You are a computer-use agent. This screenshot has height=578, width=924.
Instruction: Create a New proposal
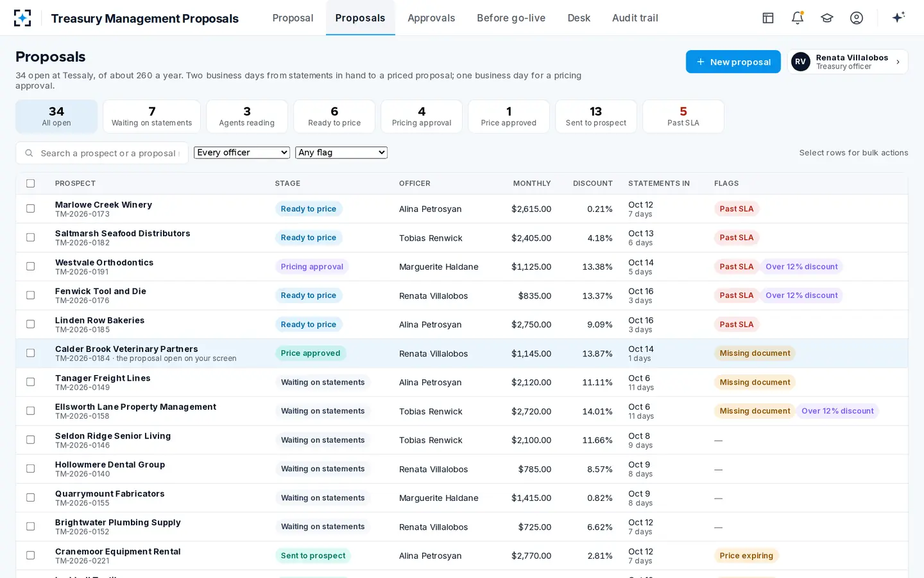[x=733, y=62]
